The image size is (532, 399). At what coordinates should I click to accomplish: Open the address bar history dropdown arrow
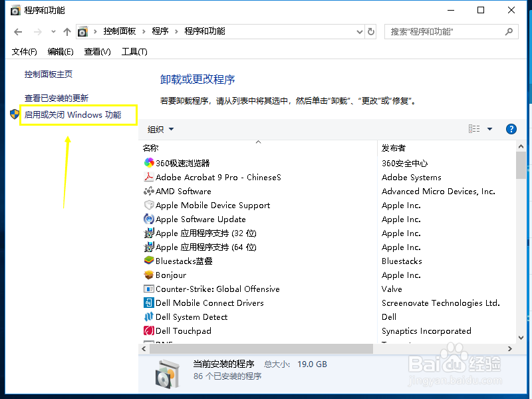pyautogui.click(x=359, y=31)
